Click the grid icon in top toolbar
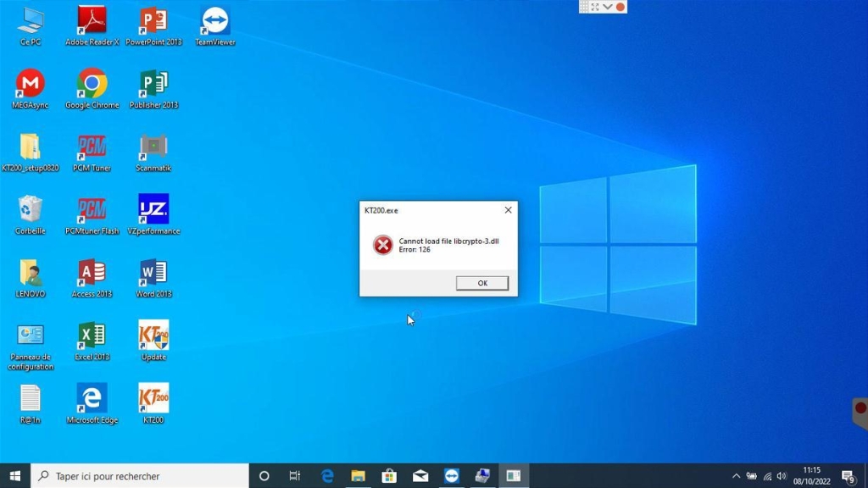868x488 pixels. coord(584,7)
